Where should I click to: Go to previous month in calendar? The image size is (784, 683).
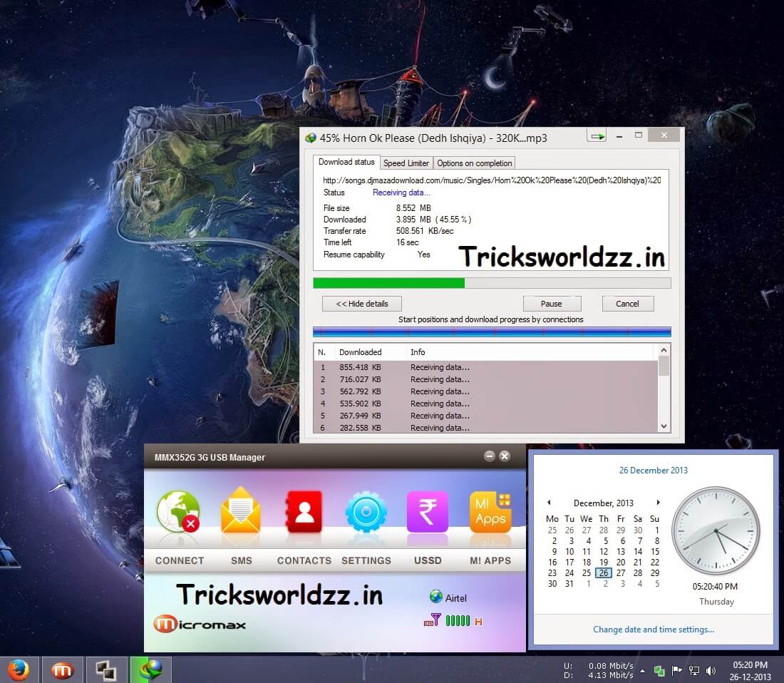tap(549, 503)
